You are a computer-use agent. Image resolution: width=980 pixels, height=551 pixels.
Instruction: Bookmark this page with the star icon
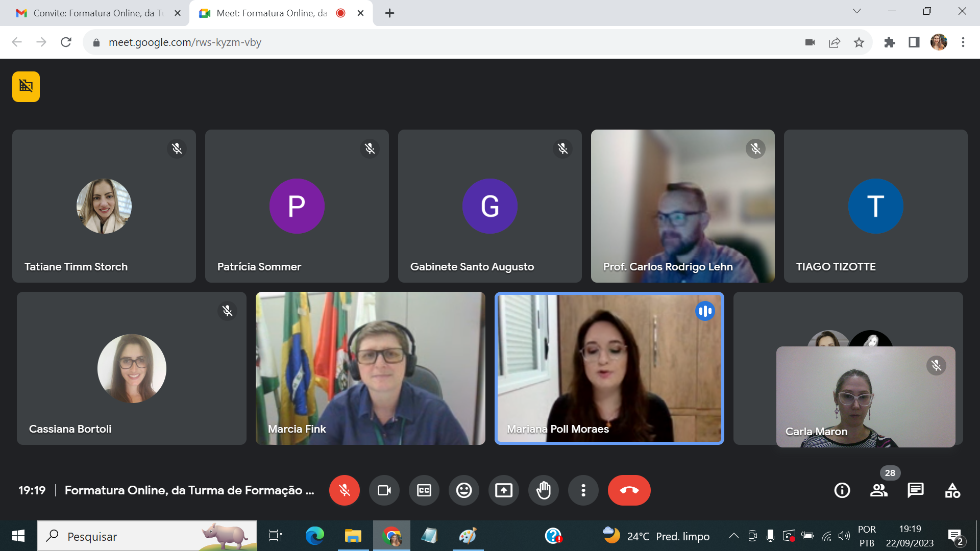(x=859, y=42)
